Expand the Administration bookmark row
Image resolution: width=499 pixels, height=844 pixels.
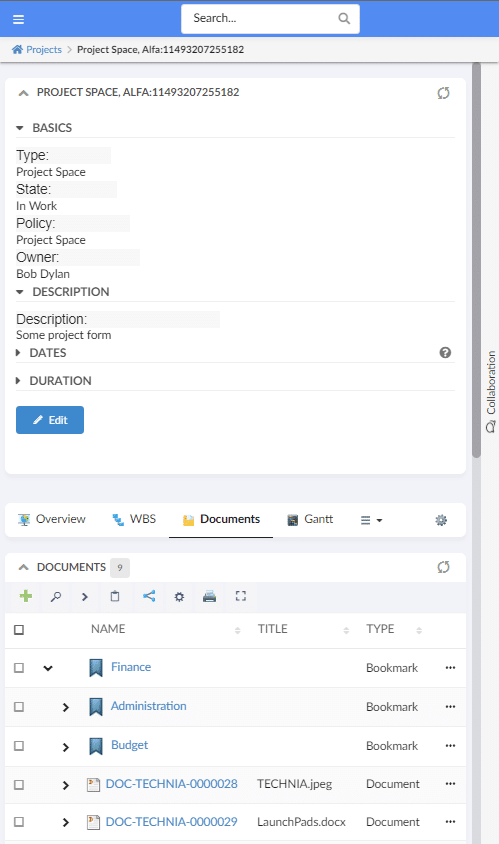[x=66, y=707]
